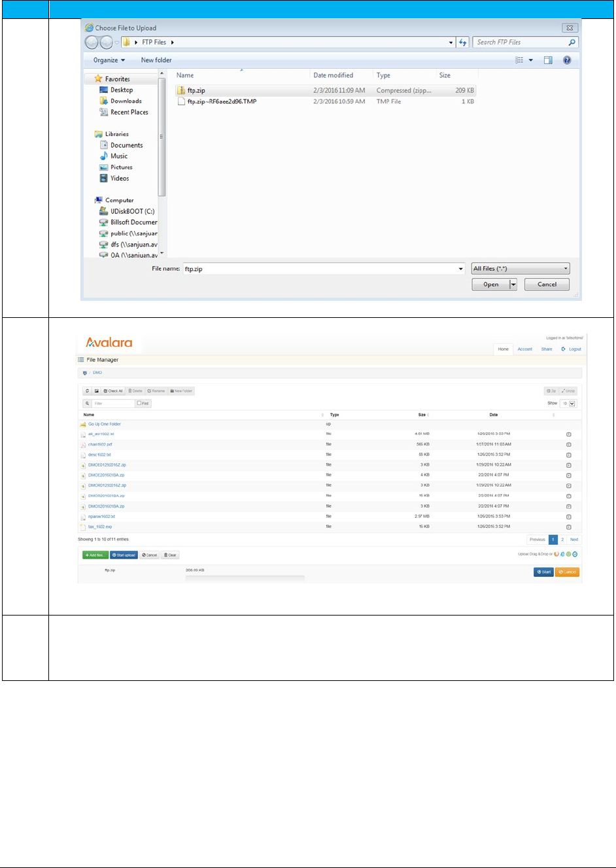This screenshot has height=868, width=616.
Task: Click the Forward arrow in file dialog
Action: [107, 43]
